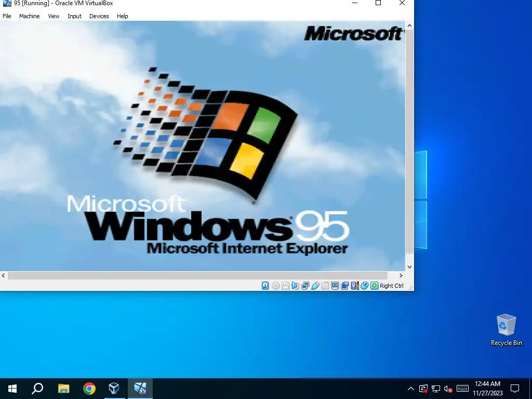Screen dimensions: 532x399
Task: Open taskbar Search
Action: (37, 389)
